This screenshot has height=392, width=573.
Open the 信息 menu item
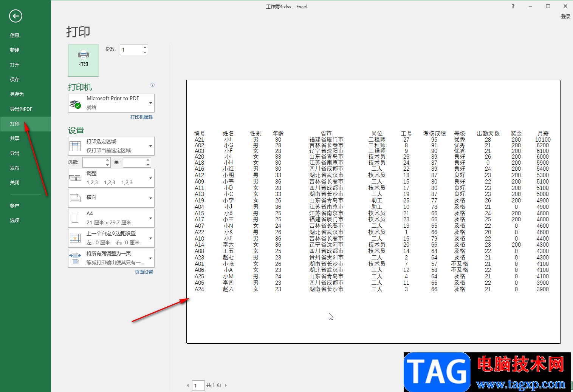pos(25,35)
